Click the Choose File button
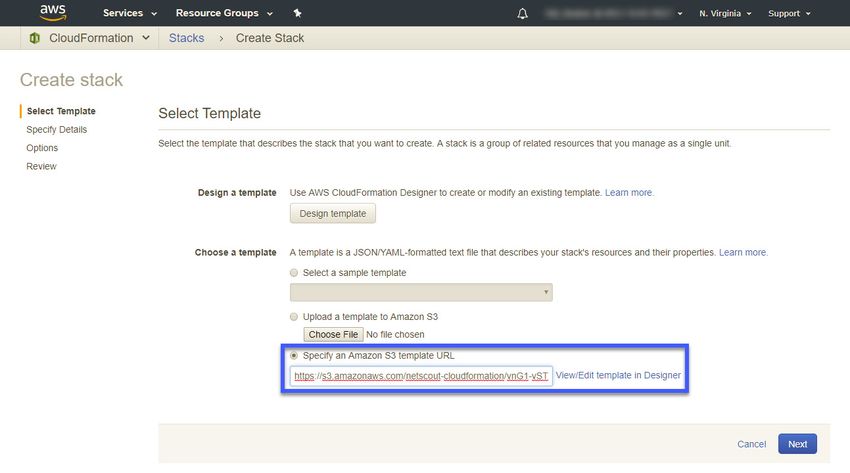850x473 pixels. point(333,334)
